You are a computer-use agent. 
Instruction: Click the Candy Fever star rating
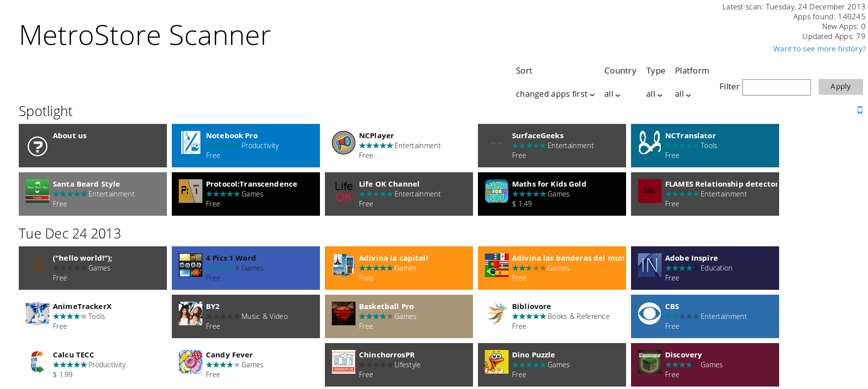(x=223, y=365)
